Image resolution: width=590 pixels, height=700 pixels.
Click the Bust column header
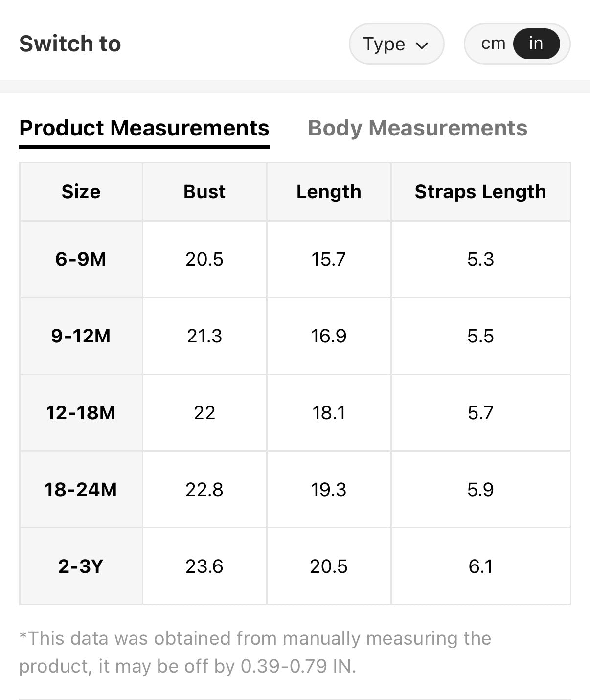pyautogui.click(x=204, y=192)
